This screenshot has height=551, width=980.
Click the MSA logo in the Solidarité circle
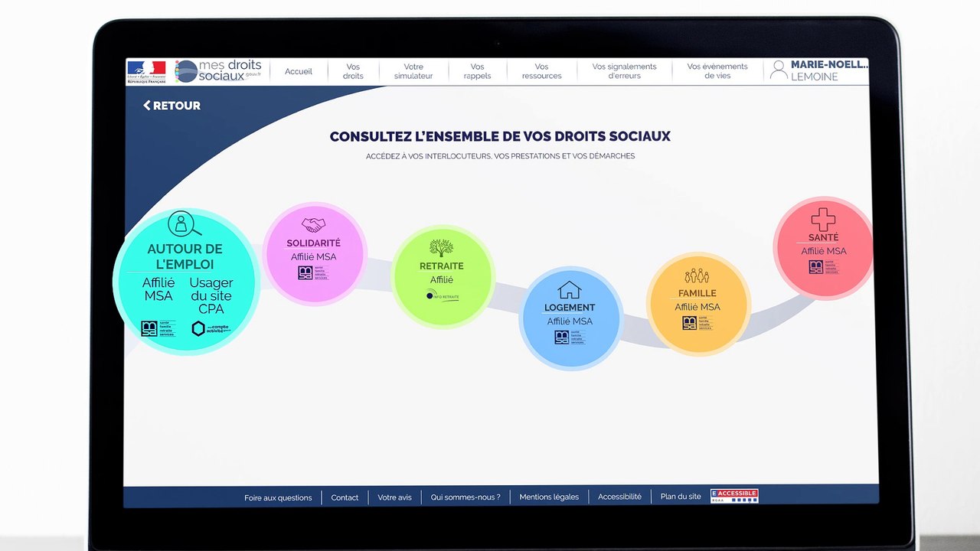tap(313, 273)
